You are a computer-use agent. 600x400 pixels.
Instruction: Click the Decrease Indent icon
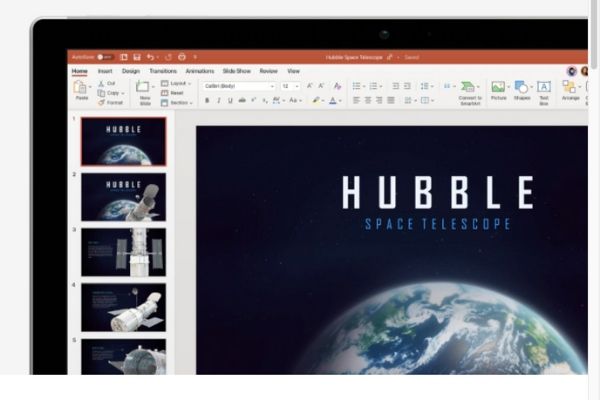[396, 86]
